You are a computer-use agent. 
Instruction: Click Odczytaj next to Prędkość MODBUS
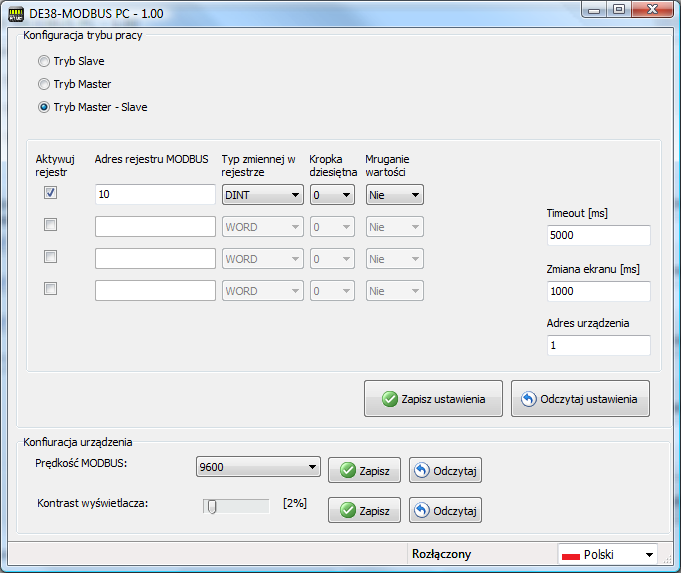(445, 470)
